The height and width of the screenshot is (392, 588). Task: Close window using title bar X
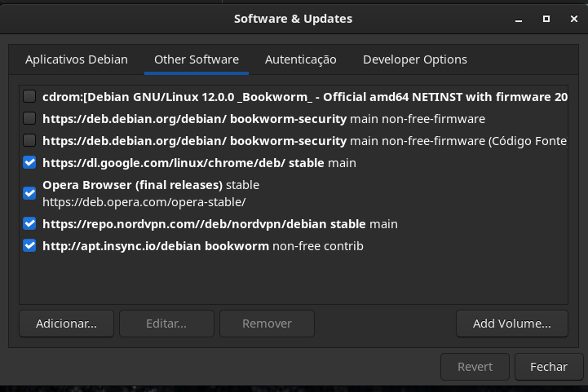tap(573, 19)
